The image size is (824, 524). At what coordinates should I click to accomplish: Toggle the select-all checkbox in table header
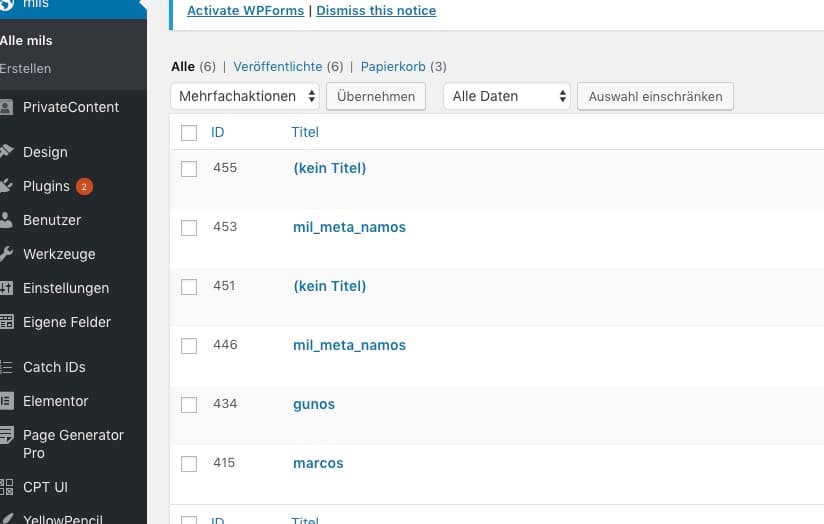click(x=189, y=133)
